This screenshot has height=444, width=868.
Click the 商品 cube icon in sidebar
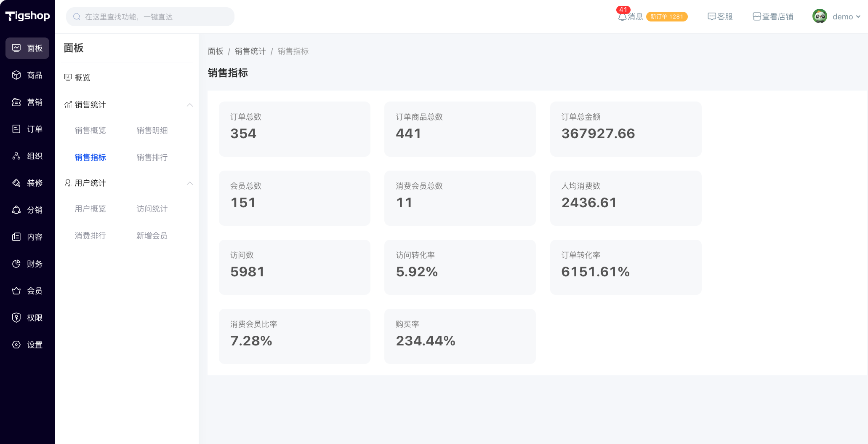tap(16, 75)
